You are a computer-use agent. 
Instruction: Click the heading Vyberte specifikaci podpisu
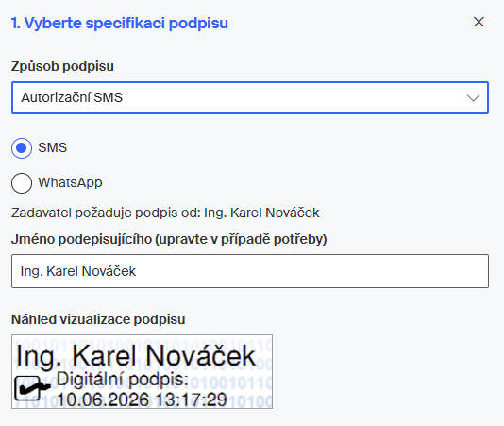[x=120, y=24]
